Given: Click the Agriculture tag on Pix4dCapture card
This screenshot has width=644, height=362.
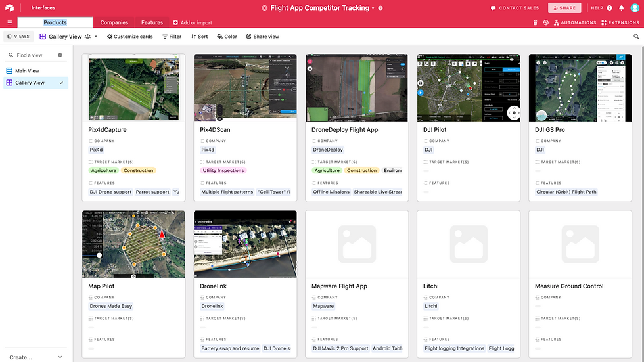Looking at the screenshot, I should (104, 170).
